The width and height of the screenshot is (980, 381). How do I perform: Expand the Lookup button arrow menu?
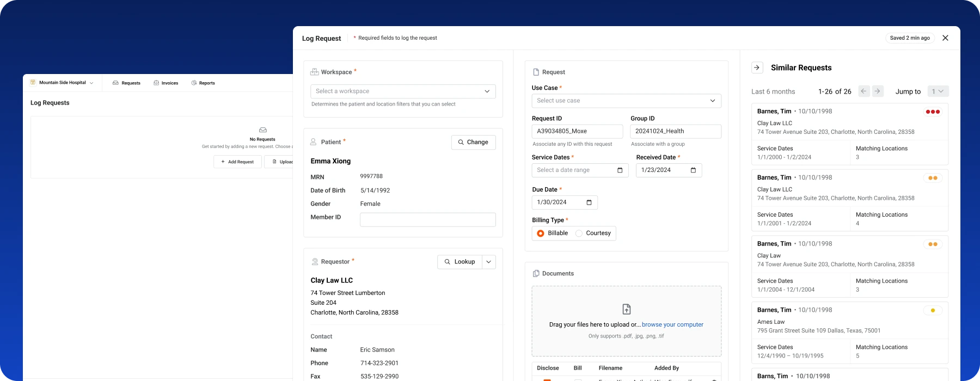click(x=488, y=262)
